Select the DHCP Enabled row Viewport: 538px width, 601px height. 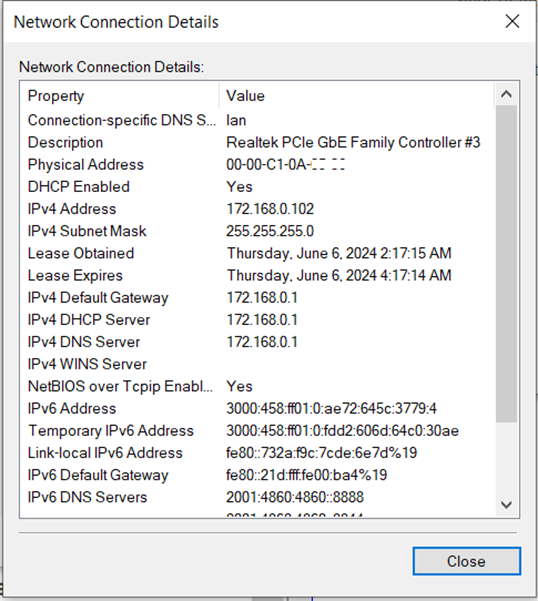pyautogui.click(x=258, y=187)
